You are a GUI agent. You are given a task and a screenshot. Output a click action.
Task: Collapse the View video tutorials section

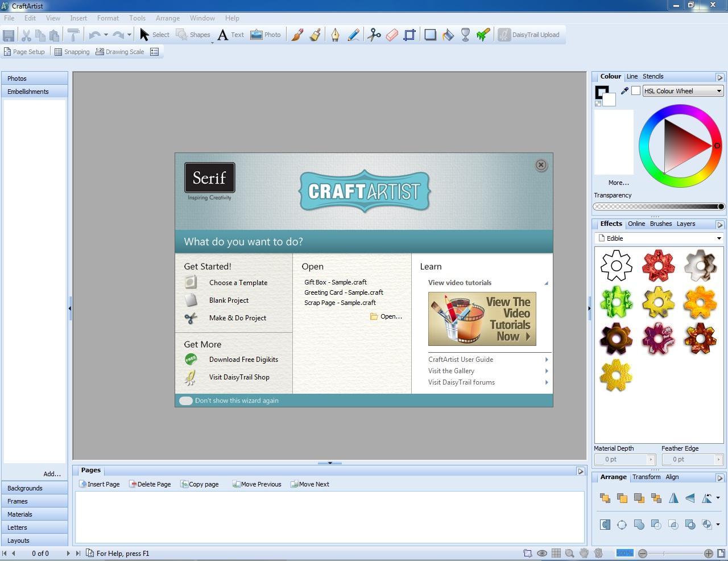point(546,283)
